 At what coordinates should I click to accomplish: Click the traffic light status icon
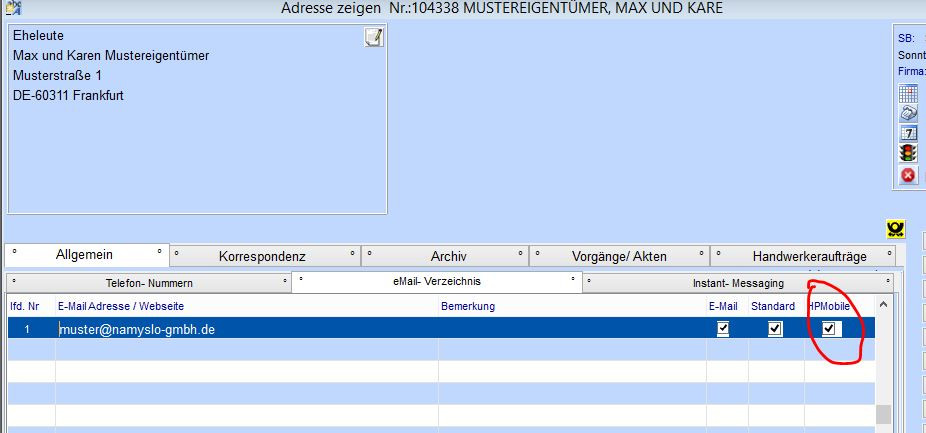click(908, 154)
